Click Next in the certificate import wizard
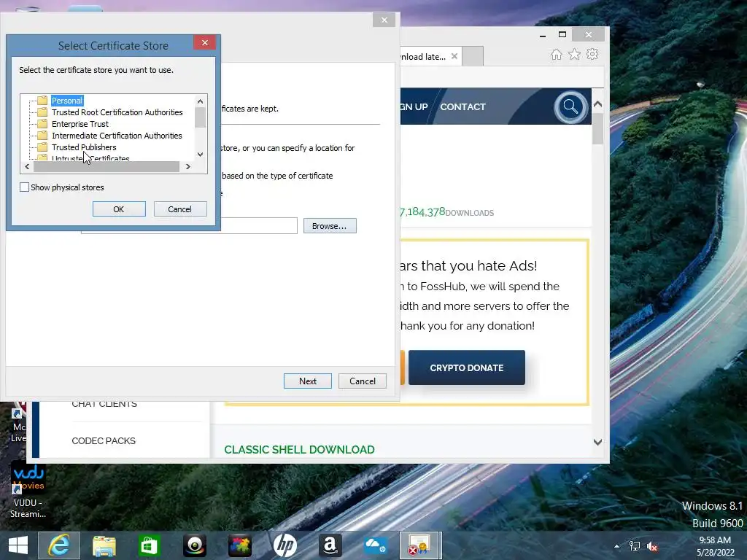The width and height of the screenshot is (747, 560). click(x=308, y=381)
